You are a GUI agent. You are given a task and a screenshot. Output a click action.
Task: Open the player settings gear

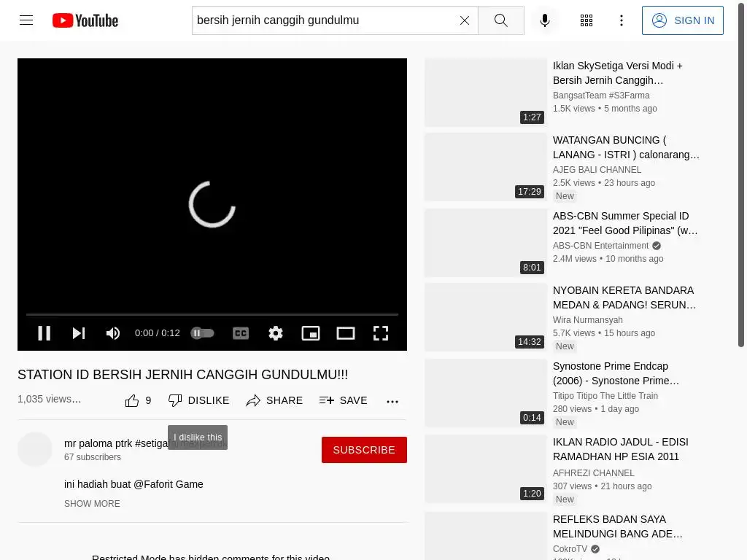[275, 332]
